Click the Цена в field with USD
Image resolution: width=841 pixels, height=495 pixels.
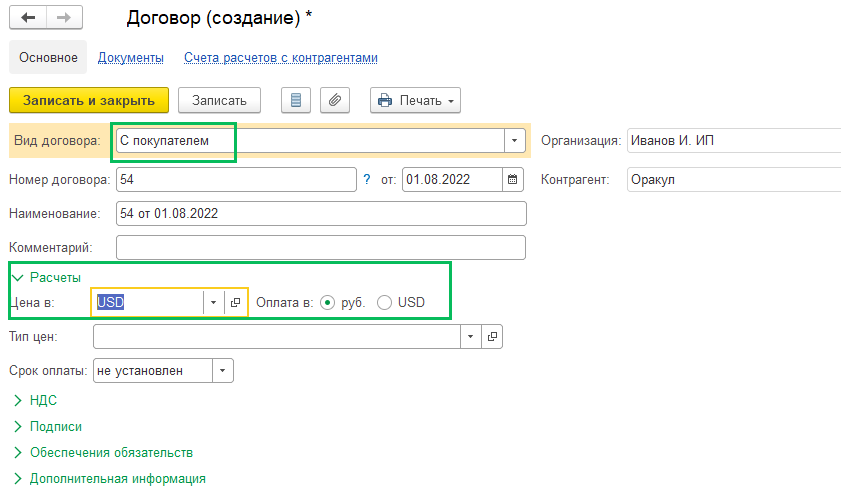click(148, 302)
